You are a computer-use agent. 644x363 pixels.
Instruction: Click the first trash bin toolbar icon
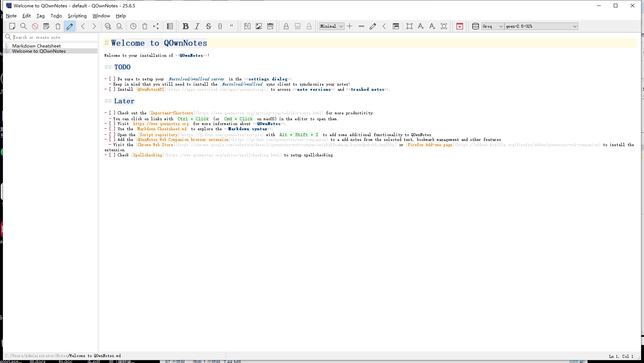click(x=58, y=26)
